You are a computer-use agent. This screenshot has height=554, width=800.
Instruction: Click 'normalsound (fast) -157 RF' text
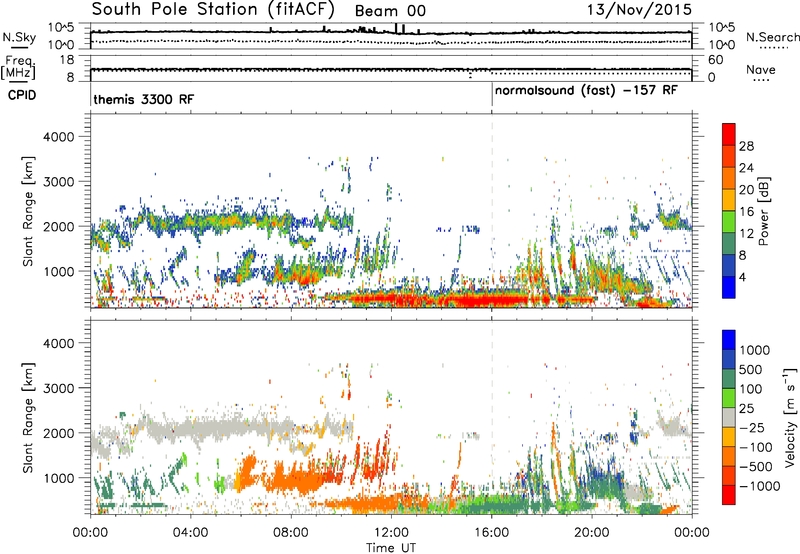[586, 91]
